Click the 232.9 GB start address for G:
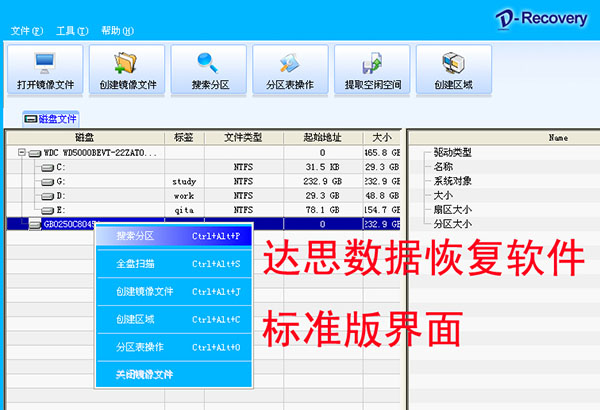 [x=322, y=181]
